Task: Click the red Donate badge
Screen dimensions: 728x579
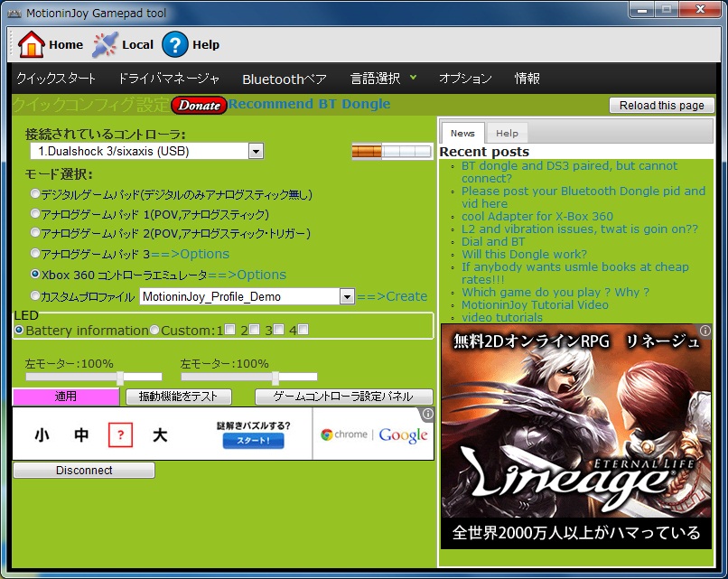Action: (x=200, y=106)
